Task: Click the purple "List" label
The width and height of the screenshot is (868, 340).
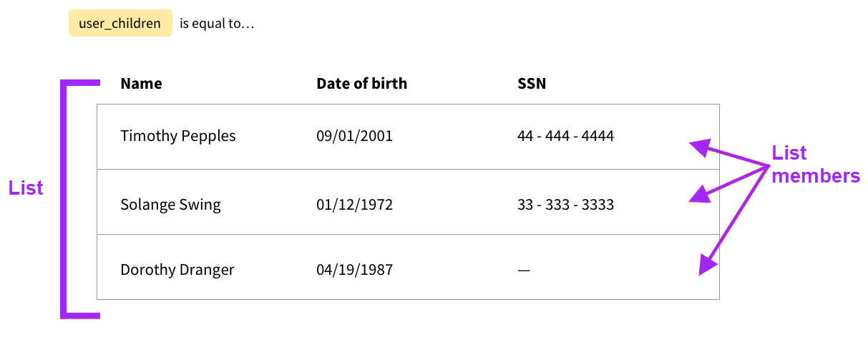Action: 26,188
